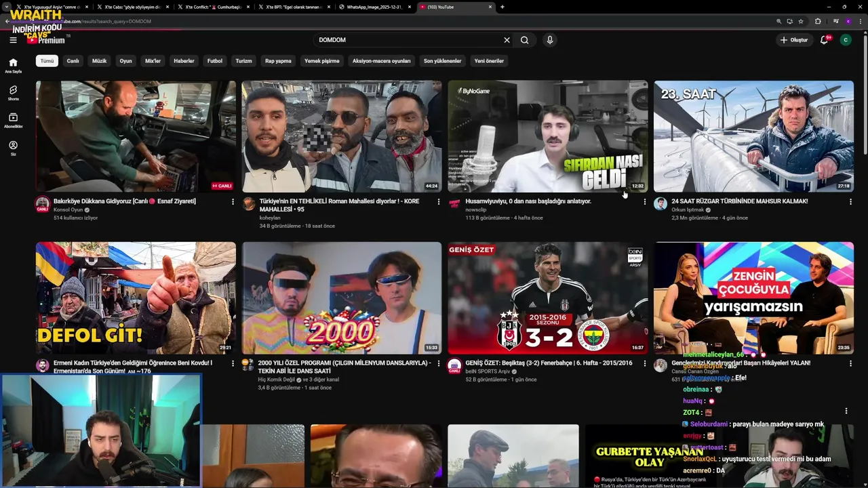This screenshot has height=488, width=868.
Task: Switch to X'te Conflict browser tab
Action: (x=214, y=7)
